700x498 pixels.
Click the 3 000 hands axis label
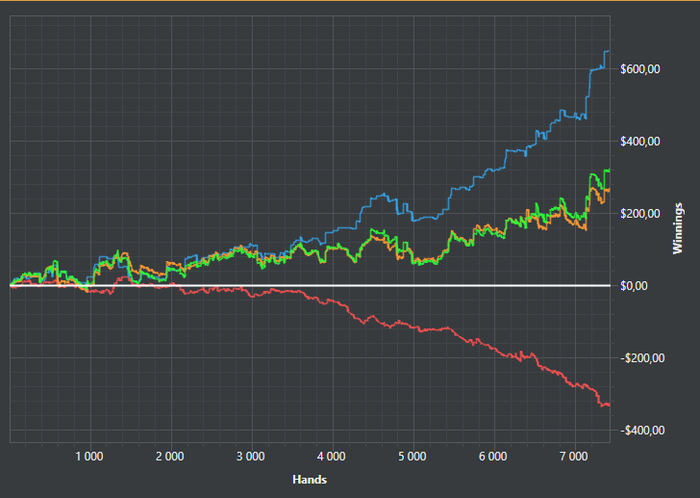(x=251, y=456)
